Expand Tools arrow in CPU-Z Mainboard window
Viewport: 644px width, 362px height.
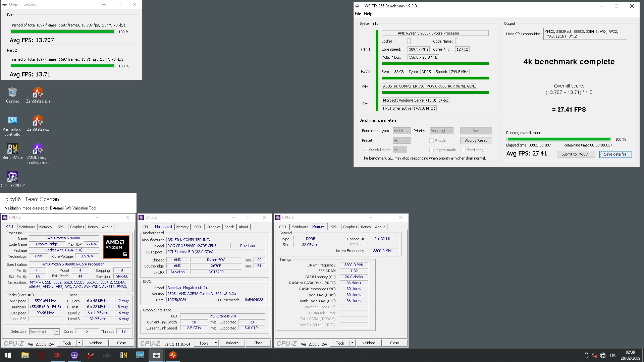pyautogui.click(x=216, y=343)
